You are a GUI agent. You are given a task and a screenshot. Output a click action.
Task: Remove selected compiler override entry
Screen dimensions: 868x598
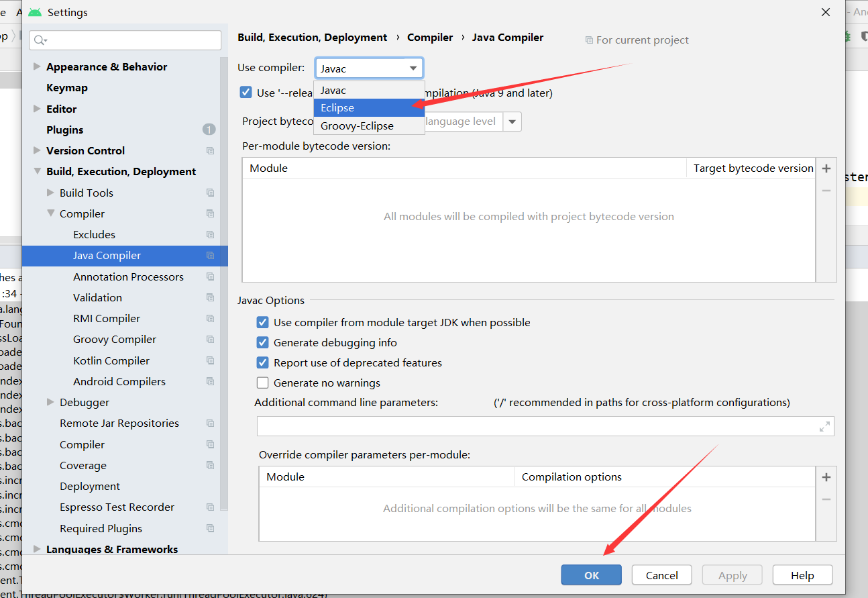pyautogui.click(x=826, y=499)
